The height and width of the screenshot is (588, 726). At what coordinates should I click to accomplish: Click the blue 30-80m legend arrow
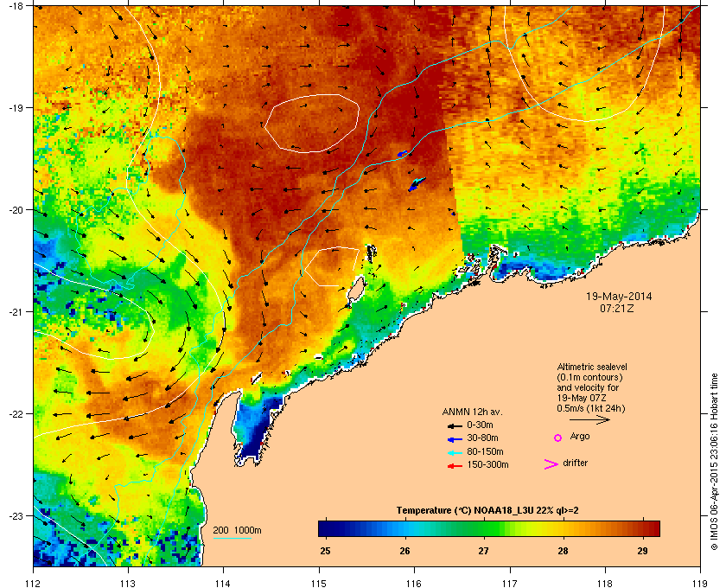click(x=455, y=438)
